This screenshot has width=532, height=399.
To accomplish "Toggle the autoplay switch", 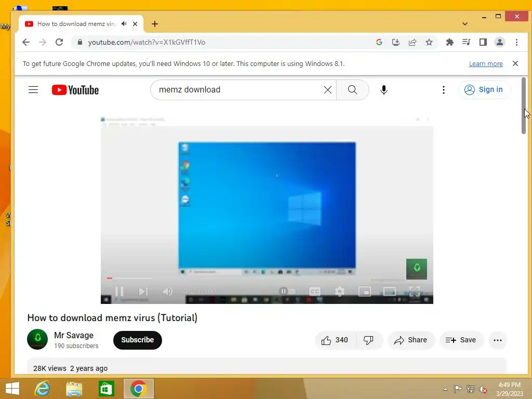I will 287,291.
